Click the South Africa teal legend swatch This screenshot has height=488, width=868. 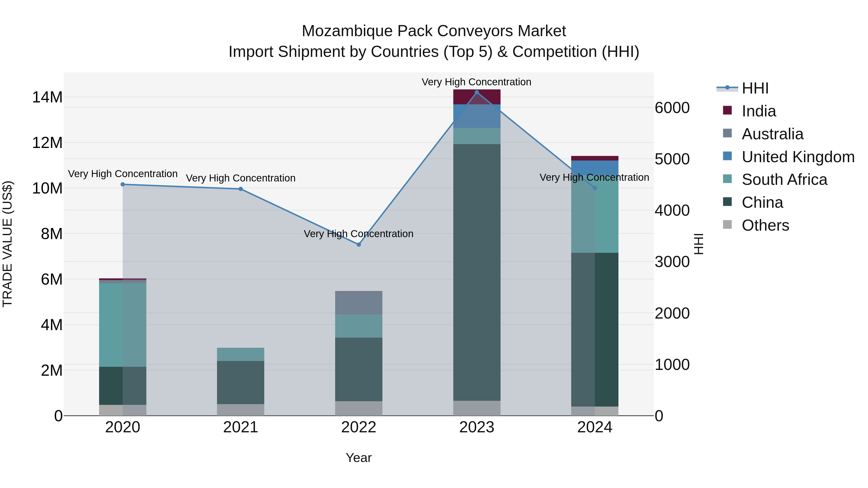(x=727, y=179)
